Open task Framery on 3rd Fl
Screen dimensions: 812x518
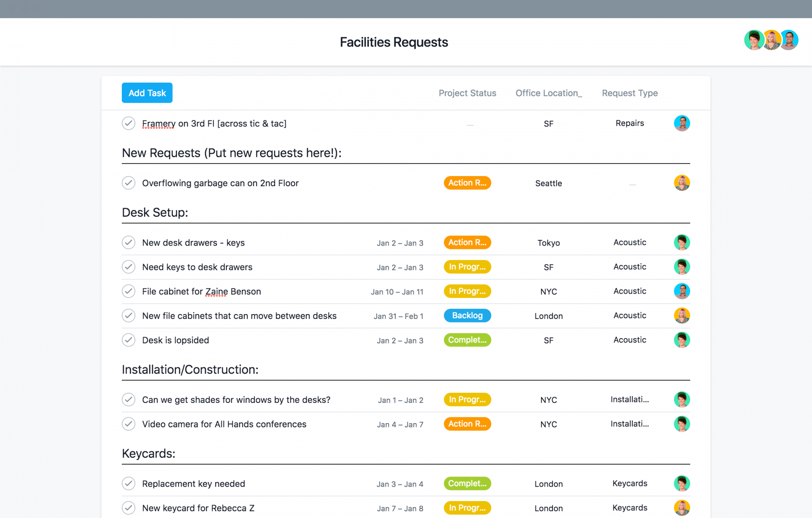pos(214,124)
